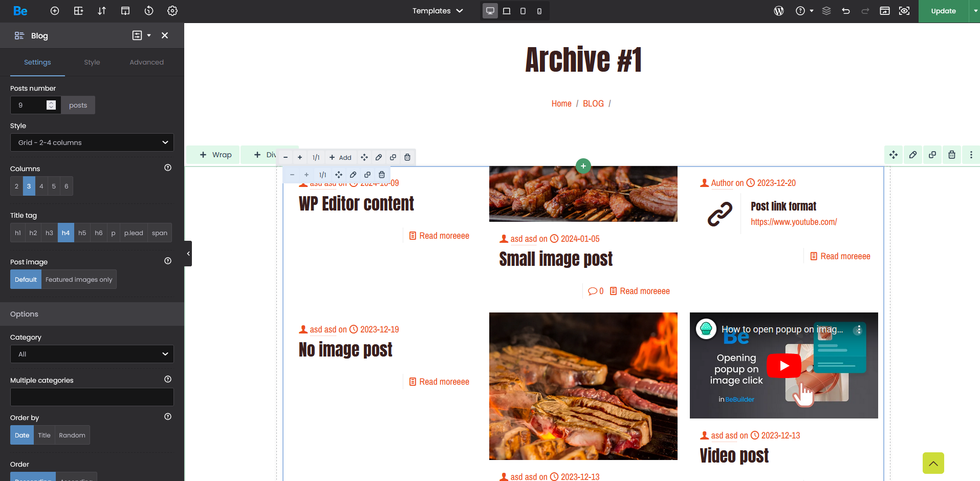Open the prebuilt sections layout icon
Viewport: 980px width, 481px height.
pos(78,11)
